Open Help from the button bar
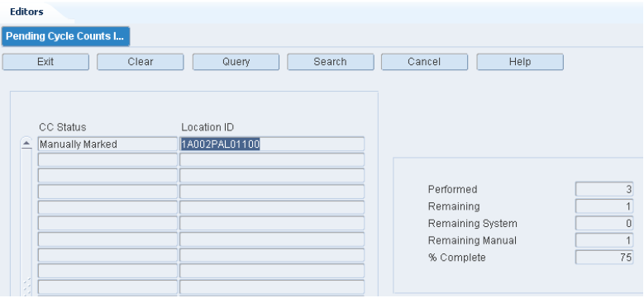 tap(520, 62)
